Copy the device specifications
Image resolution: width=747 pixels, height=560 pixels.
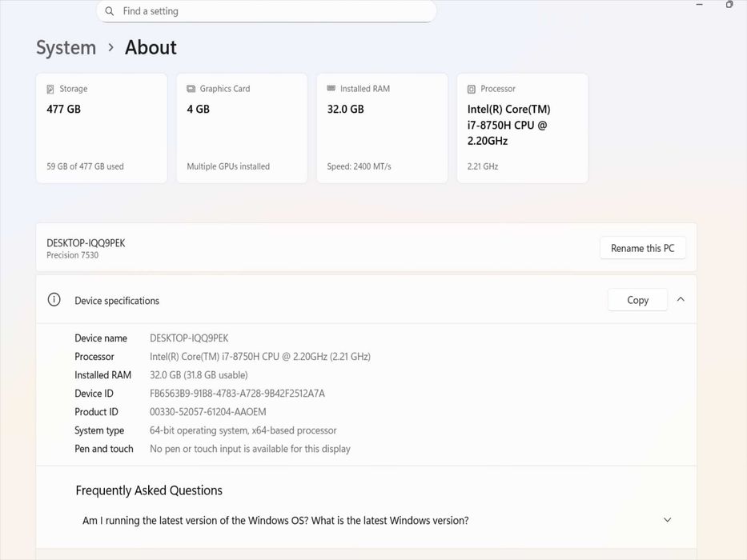coord(637,300)
